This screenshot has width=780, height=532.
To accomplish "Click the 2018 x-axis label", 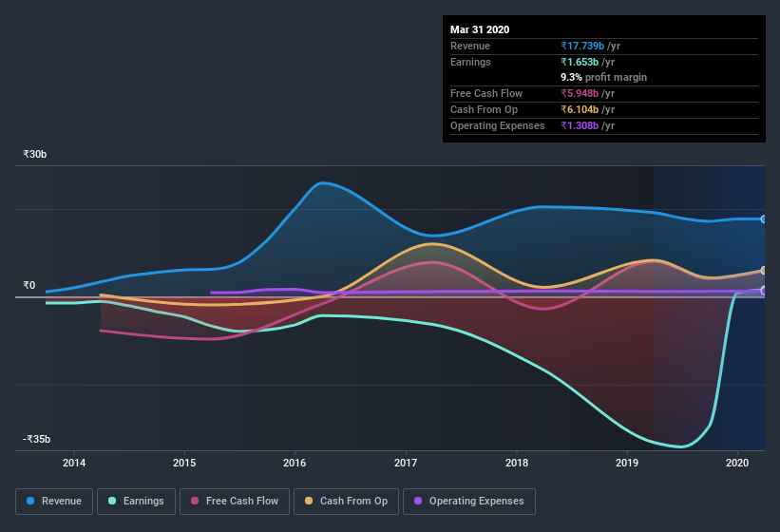I will coord(516,463).
